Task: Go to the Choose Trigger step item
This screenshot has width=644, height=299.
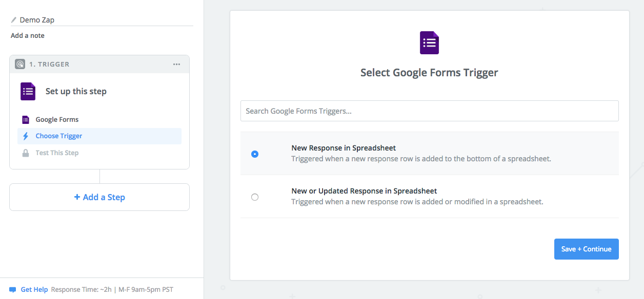Action: click(99, 136)
